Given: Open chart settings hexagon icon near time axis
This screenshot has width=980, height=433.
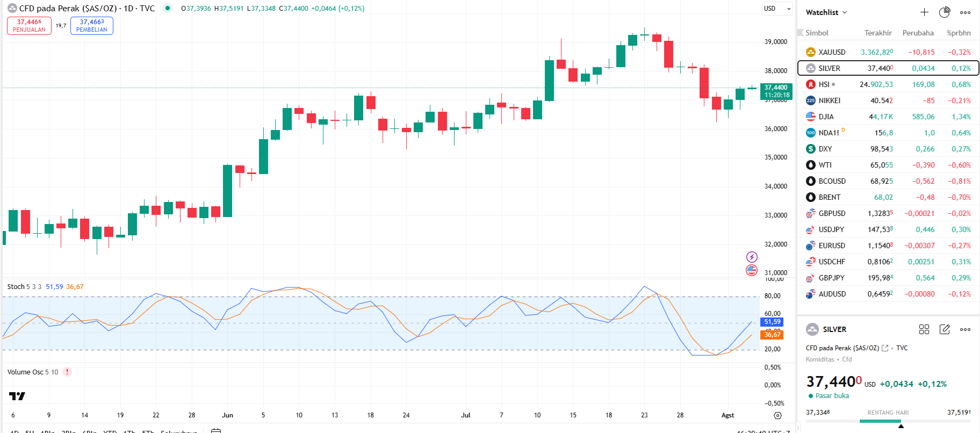Looking at the screenshot, I should click(x=777, y=415).
